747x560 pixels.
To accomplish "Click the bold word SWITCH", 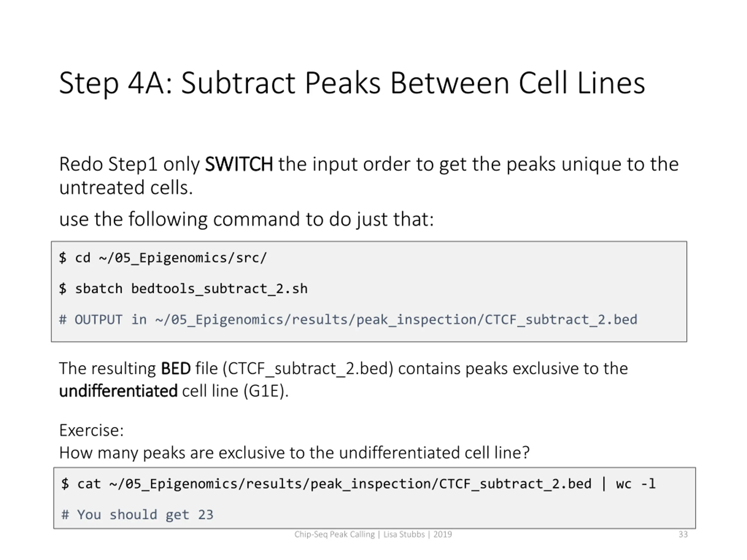I will tap(239, 164).
